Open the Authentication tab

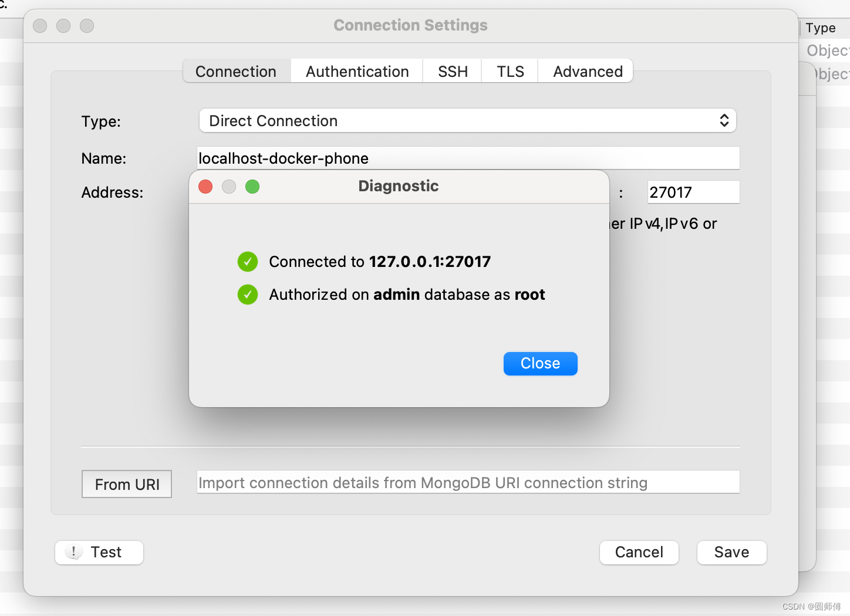(357, 71)
